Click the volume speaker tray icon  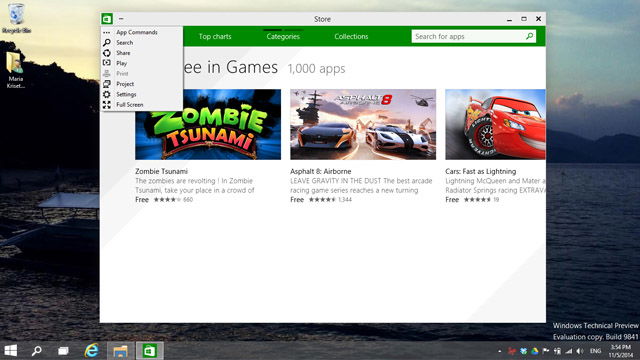tap(580, 351)
